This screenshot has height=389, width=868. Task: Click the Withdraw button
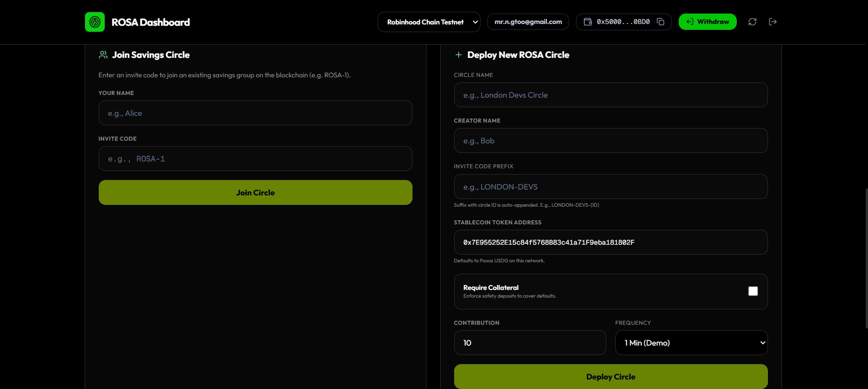[x=707, y=22]
